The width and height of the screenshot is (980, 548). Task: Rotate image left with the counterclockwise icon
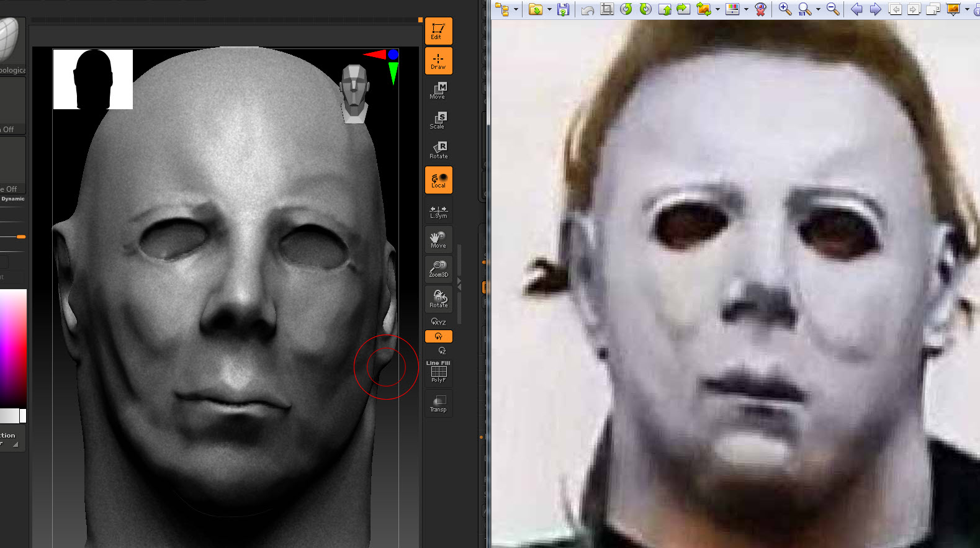pyautogui.click(x=626, y=9)
